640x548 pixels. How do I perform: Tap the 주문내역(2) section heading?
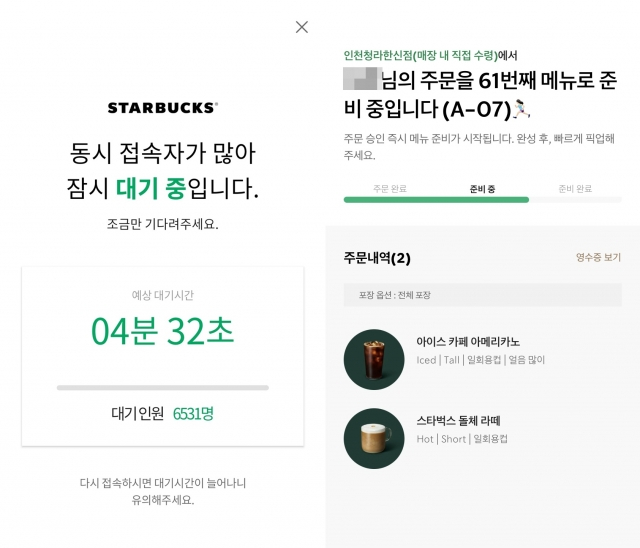[377, 258]
